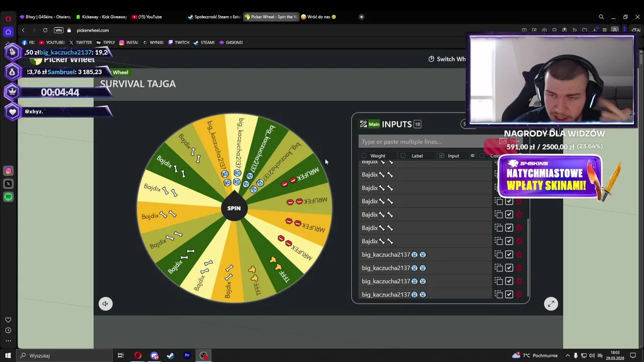Click the inputs count badge showing 18
This screenshot has height=362, width=644.
[417, 124]
